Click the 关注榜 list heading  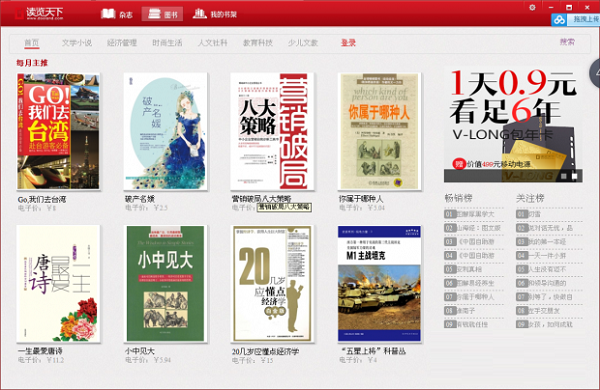(530, 198)
